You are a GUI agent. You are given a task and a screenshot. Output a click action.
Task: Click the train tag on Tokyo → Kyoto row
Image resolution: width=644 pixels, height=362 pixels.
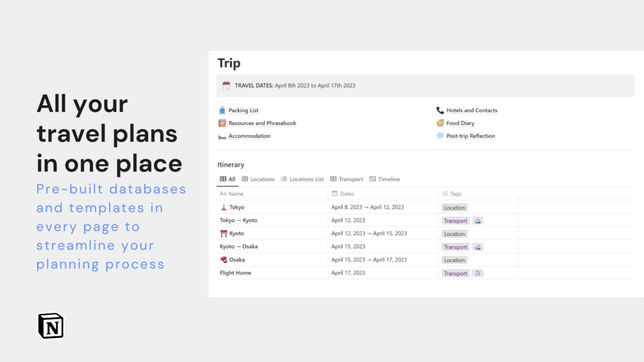(478, 221)
